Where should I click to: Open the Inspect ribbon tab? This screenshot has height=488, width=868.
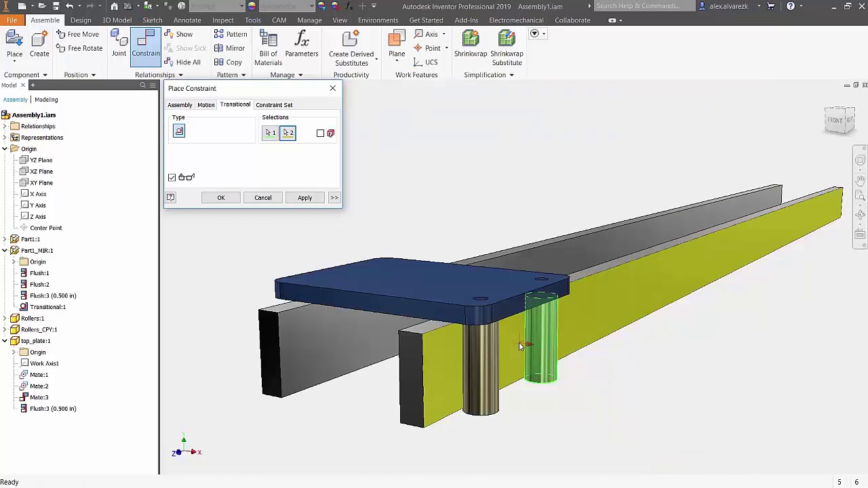[x=222, y=20]
